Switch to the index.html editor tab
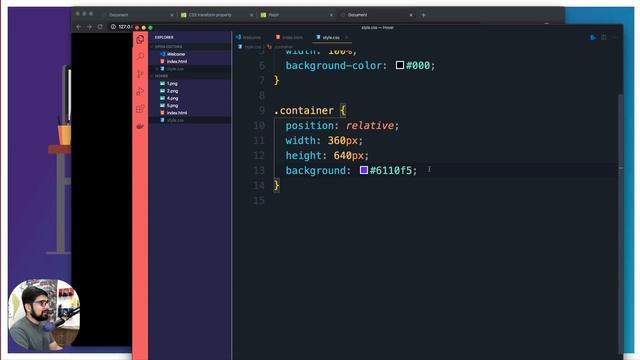The image size is (640, 360). tap(289, 37)
